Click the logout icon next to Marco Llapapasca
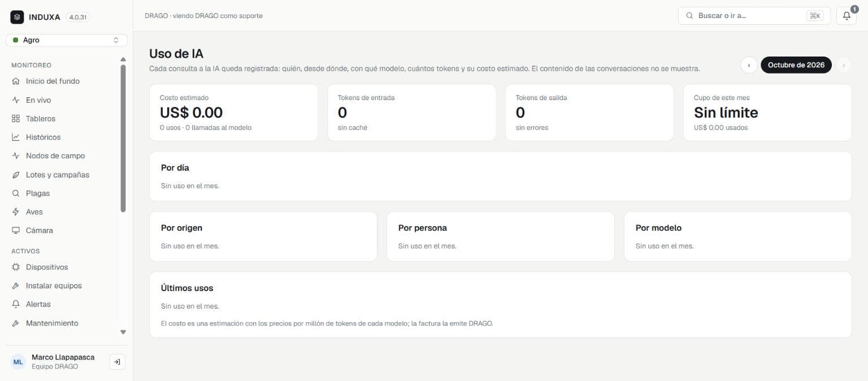This screenshot has height=381, width=868. [117, 362]
